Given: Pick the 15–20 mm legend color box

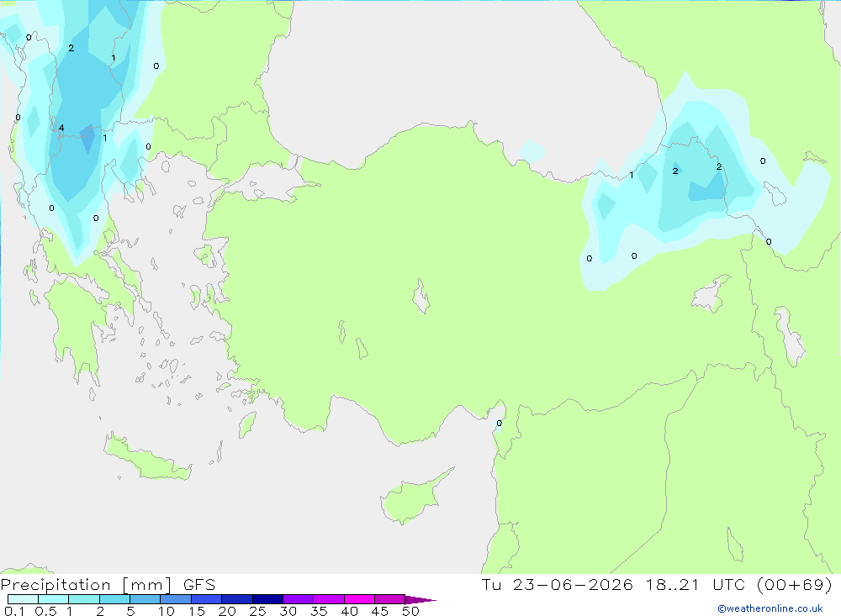Looking at the screenshot, I should click(206, 599).
